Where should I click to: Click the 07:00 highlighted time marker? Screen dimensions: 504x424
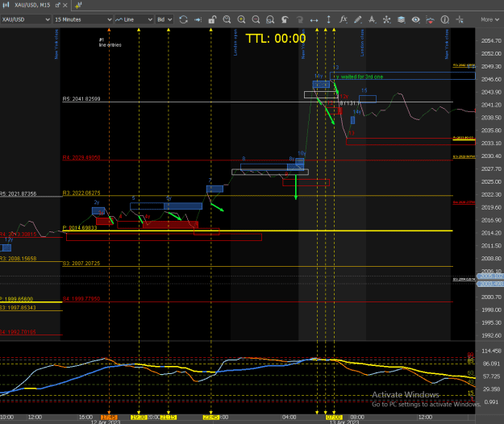coord(334,418)
